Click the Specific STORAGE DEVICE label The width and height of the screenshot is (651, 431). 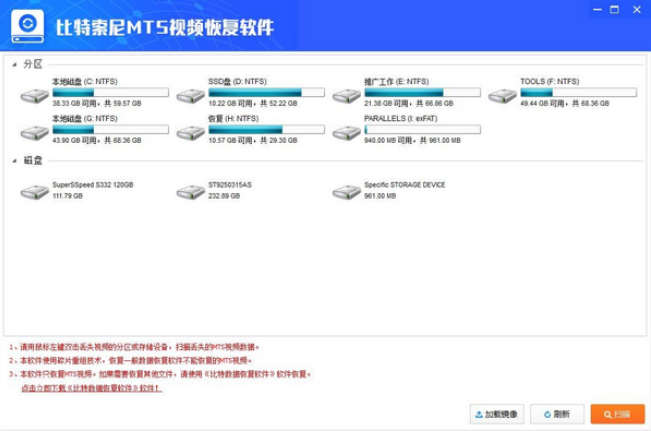(404, 185)
